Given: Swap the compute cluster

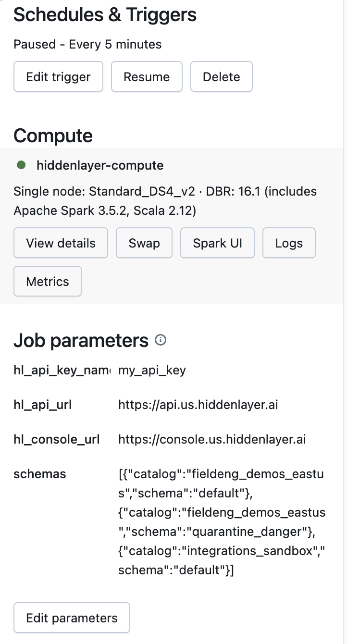Looking at the screenshot, I should click(144, 243).
